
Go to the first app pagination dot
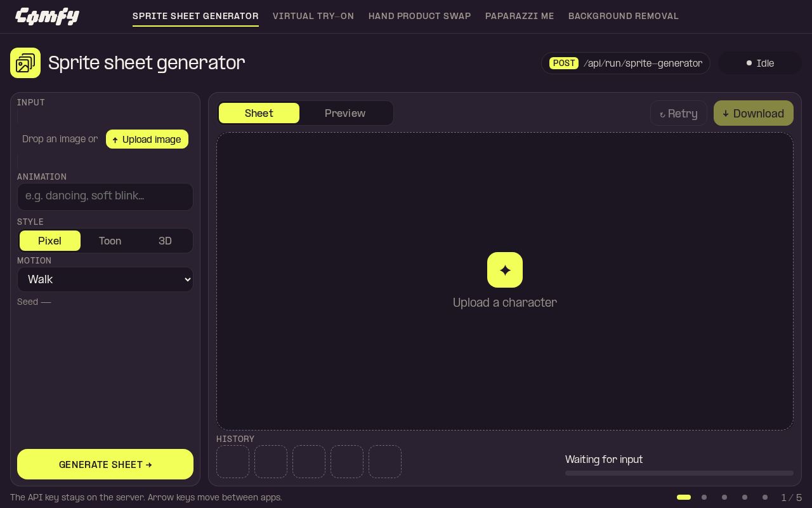(684, 497)
